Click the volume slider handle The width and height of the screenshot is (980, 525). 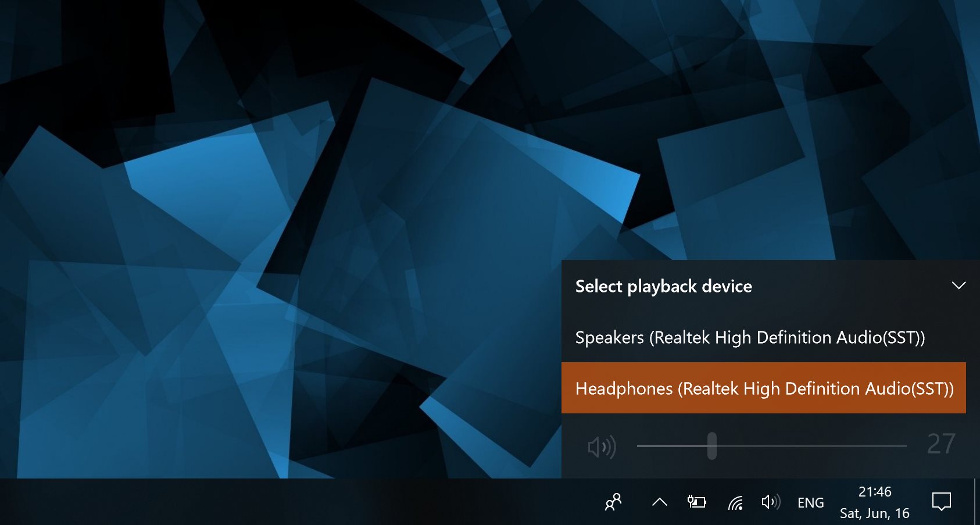click(712, 446)
